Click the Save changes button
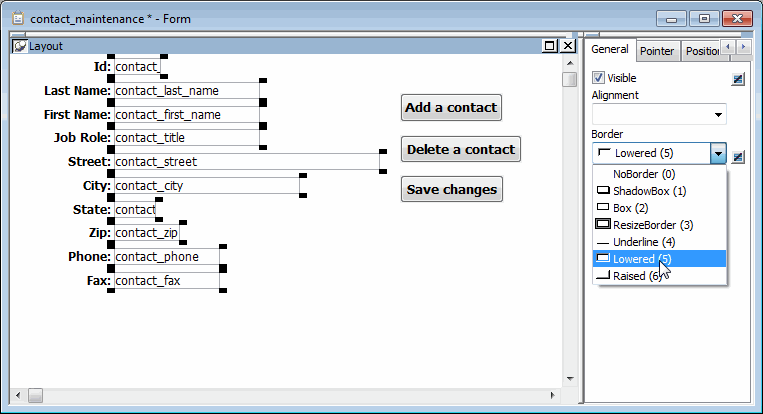The image size is (763, 414). pyautogui.click(x=452, y=189)
